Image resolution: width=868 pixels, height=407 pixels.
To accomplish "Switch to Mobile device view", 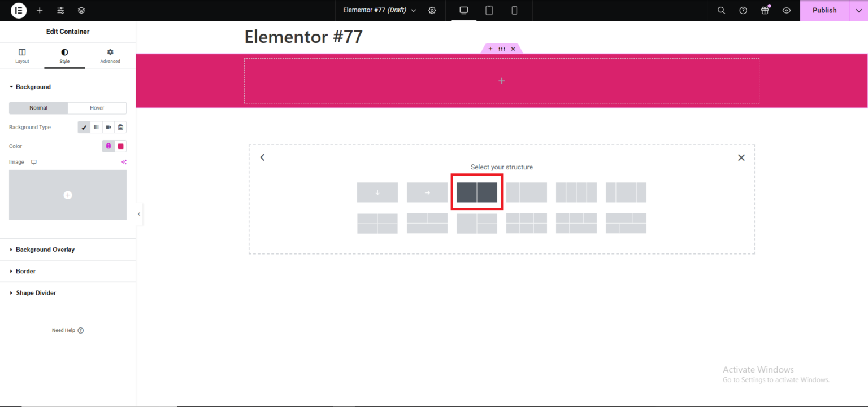I will (x=514, y=10).
